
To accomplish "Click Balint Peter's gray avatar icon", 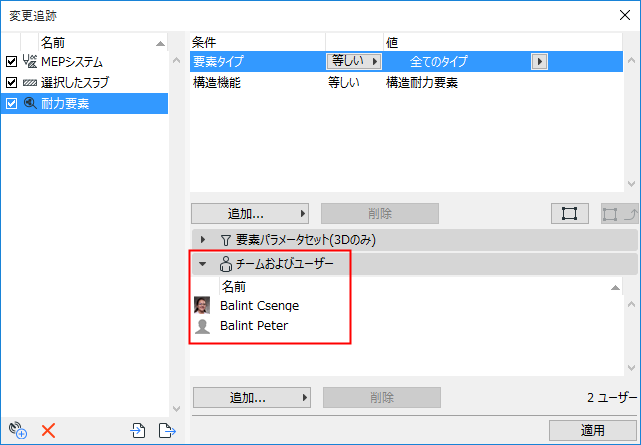I will tap(202, 326).
